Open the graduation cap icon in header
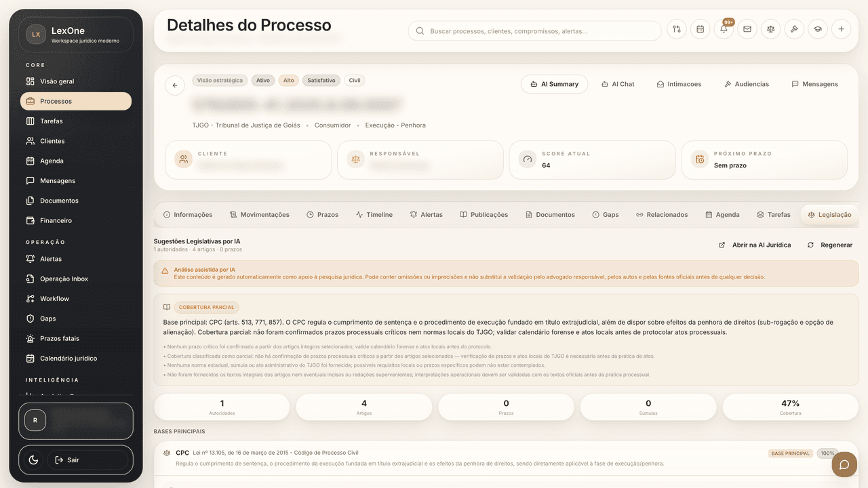 pyautogui.click(x=818, y=29)
